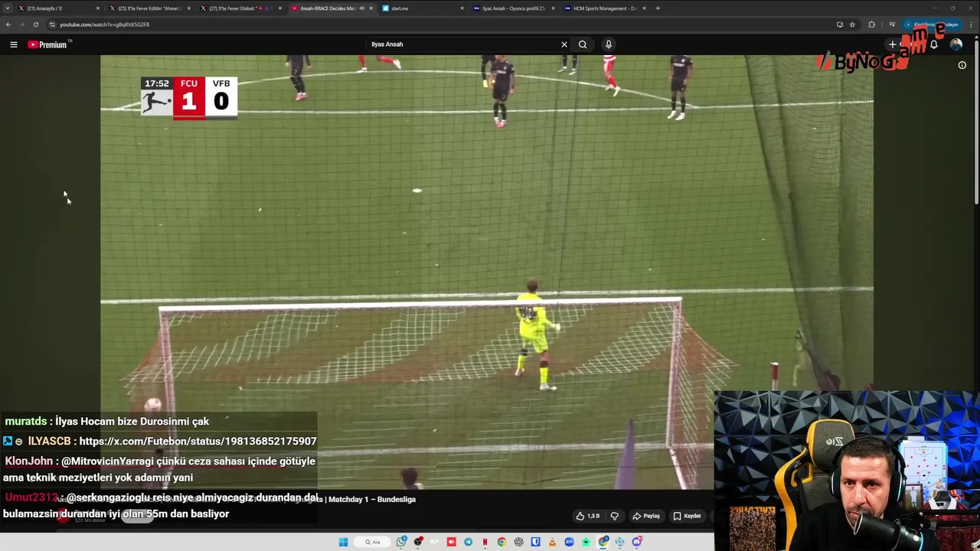Go to YouTube Premium home logo

(47, 44)
